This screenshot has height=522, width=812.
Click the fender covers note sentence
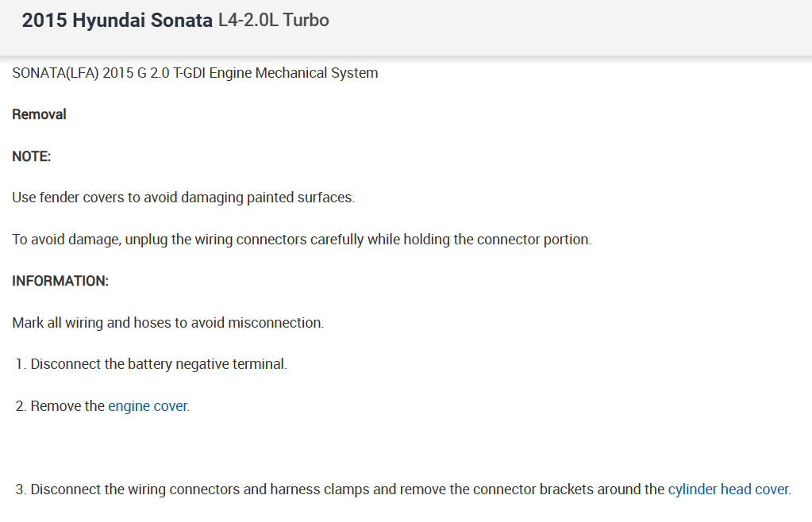click(183, 198)
